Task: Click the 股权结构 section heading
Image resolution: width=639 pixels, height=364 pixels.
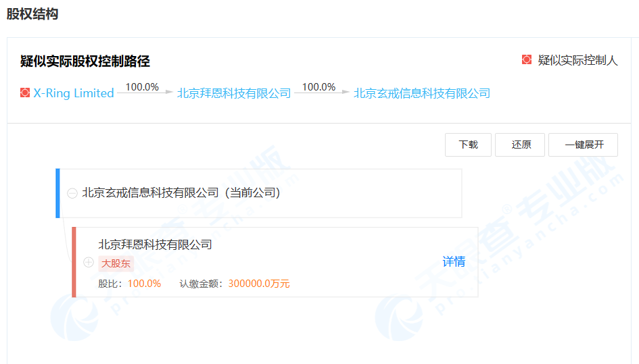Action: coord(32,14)
